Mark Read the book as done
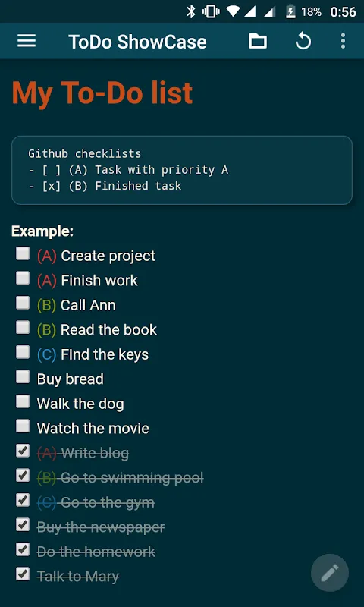 tap(23, 328)
